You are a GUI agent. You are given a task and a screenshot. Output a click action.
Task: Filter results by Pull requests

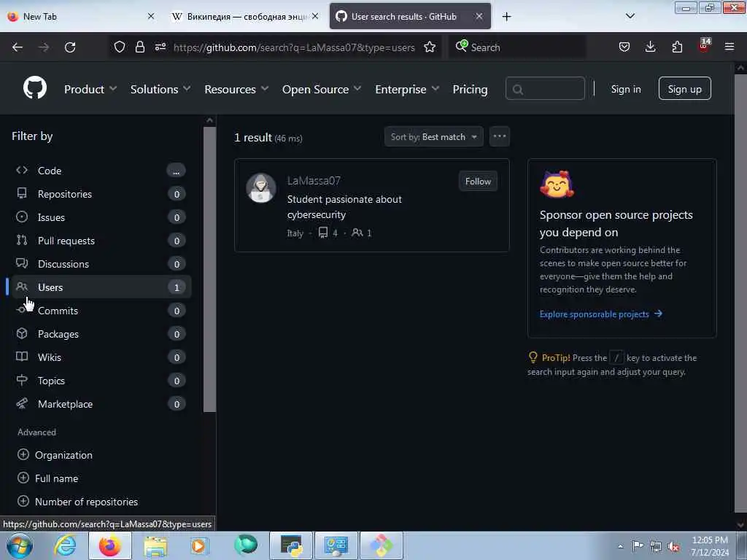pyautogui.click(x=101, y=241)
